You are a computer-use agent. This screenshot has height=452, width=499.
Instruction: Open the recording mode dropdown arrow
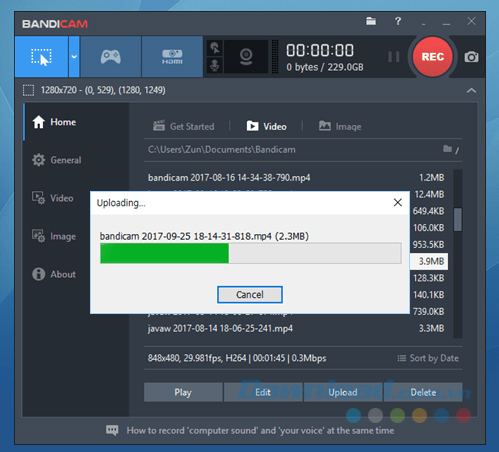tap(74, 57)
